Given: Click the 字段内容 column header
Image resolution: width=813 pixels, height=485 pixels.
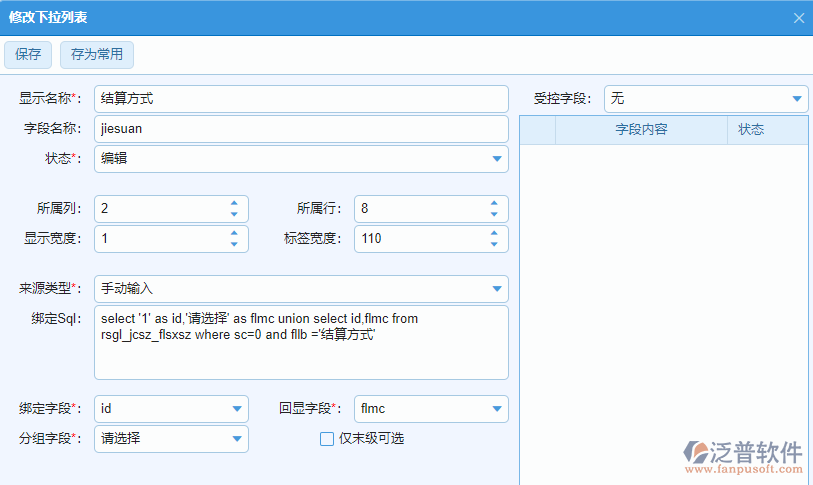Looking at the screenshot, I should tap(641, 130).
